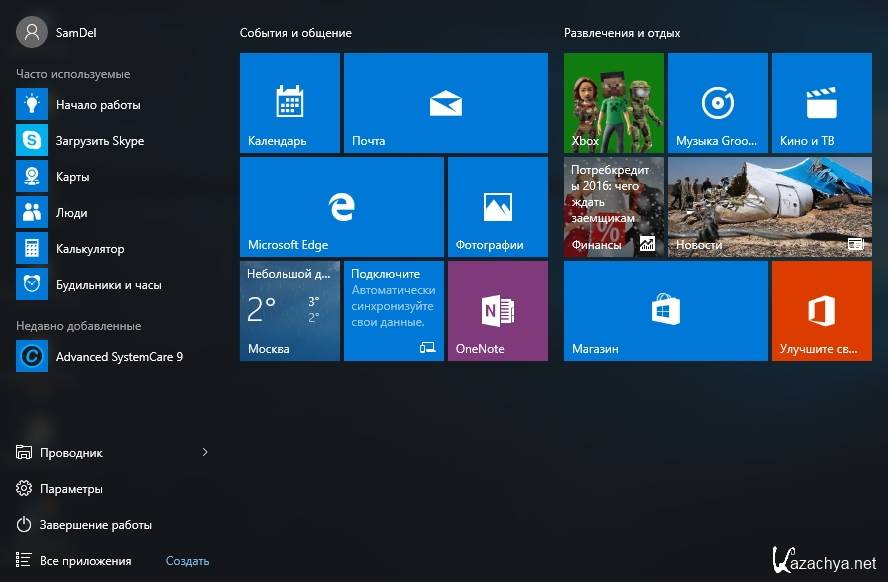
Task: Open Calculator (Калькулятор) app
Action: point(89,249)
